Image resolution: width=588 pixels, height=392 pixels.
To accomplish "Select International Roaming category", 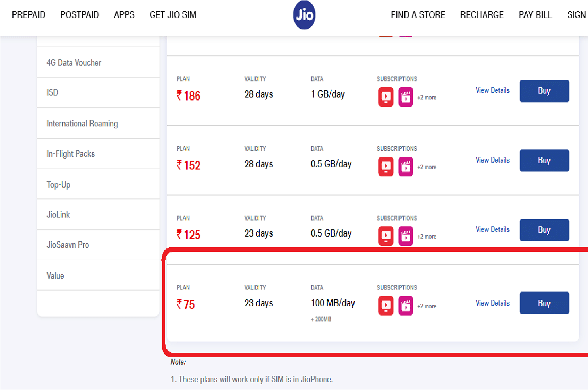I will tap(98, 123).
